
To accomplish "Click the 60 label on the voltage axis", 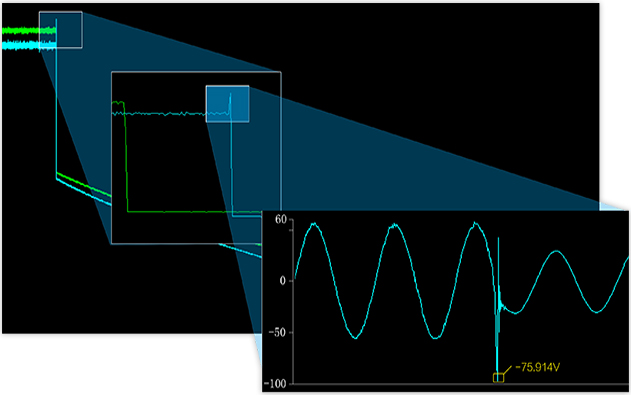I will (281, 220).
